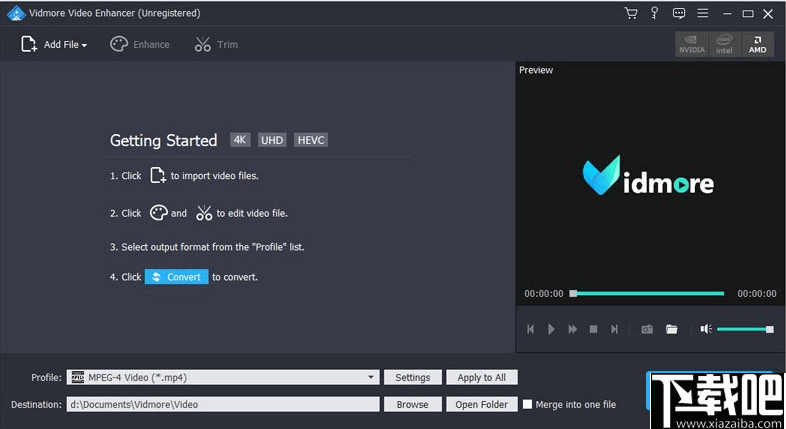Click into the Destination path field
The image size is (786, 429).
pos(223,404)
